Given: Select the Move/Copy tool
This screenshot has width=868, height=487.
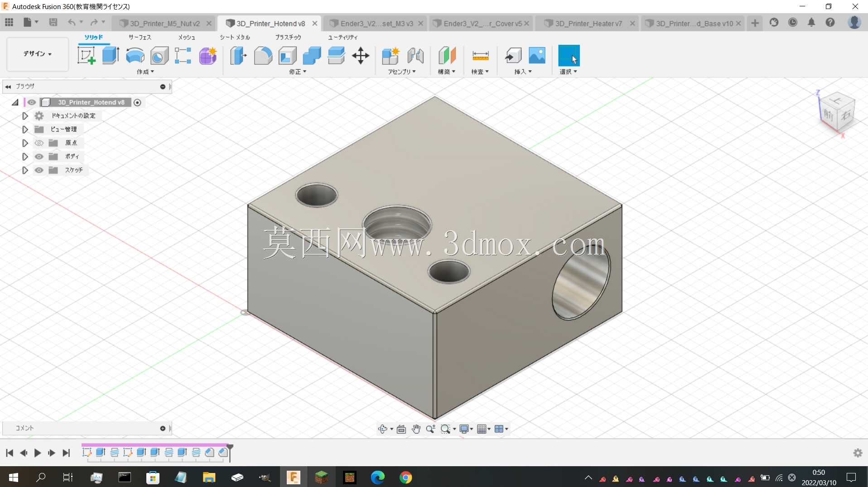Looking at the screenshot, I should tap(361, 56).
